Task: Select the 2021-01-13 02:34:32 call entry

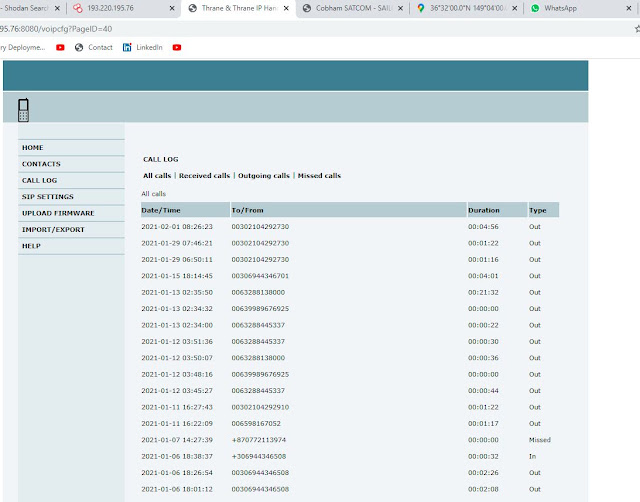Action: [x=350, y=309]
